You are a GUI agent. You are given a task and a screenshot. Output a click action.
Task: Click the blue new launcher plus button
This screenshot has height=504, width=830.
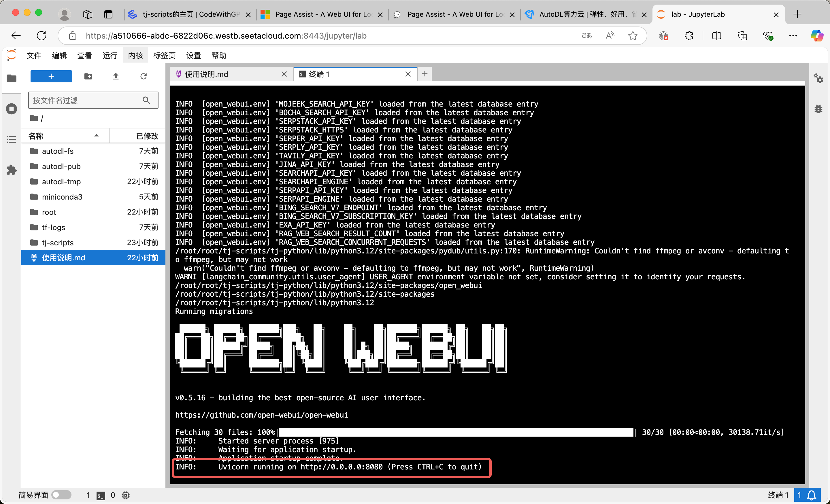[51, 76]
